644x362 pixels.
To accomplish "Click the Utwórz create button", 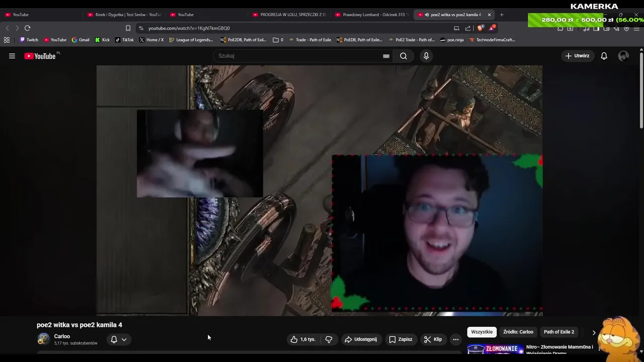I will click(x=577, y=56).
